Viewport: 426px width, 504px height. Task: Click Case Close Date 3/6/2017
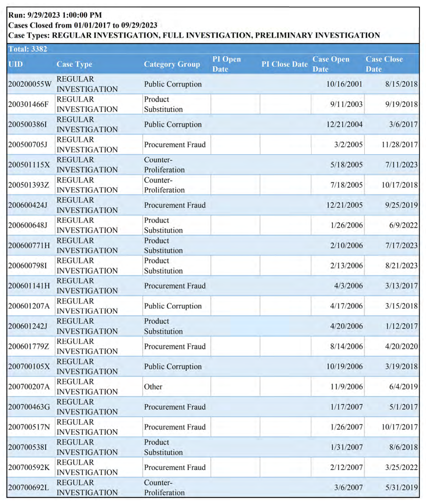(403, 124)
